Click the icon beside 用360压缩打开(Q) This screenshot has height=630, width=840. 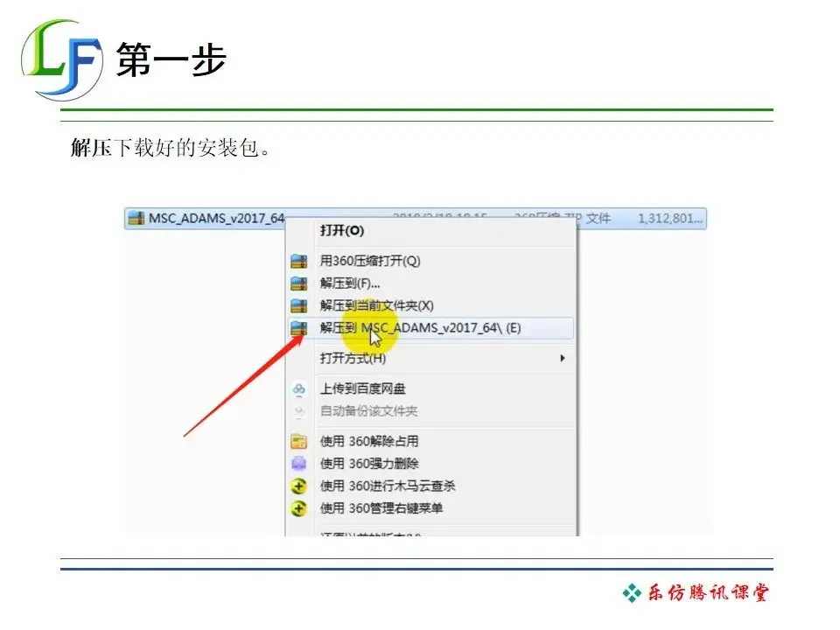click(x=299, y=262)
